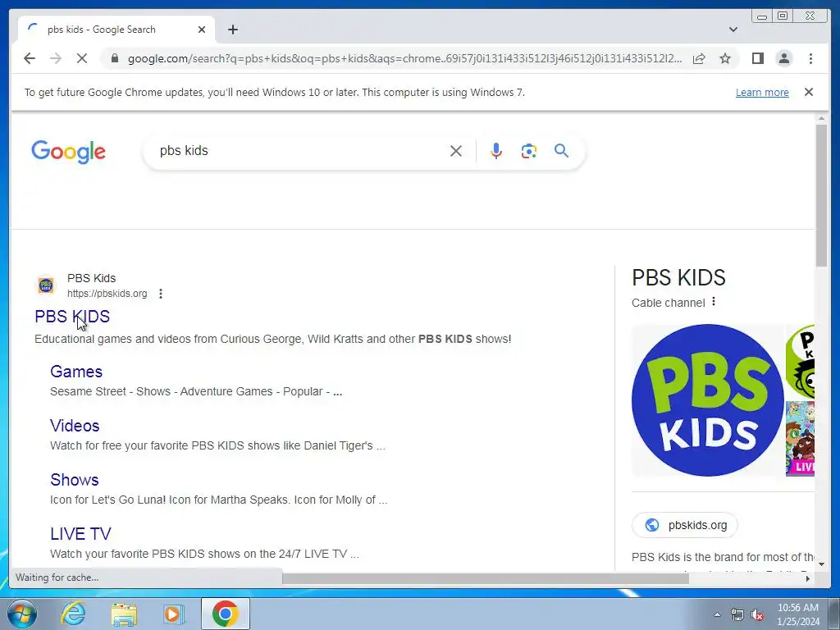Viewport: 840px width, 630px height.
Task: Open the Chrome profile avatar icon
Action: [783, 58]
